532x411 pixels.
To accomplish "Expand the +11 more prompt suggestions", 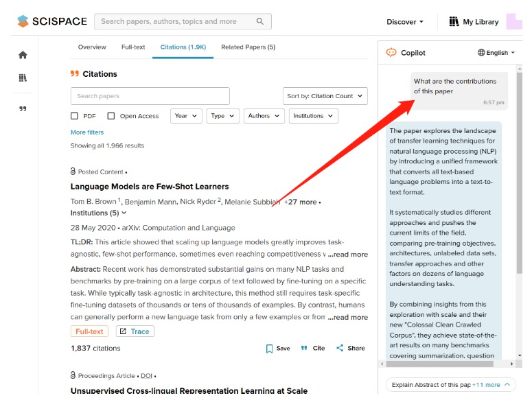I will (x=491, y=384).
